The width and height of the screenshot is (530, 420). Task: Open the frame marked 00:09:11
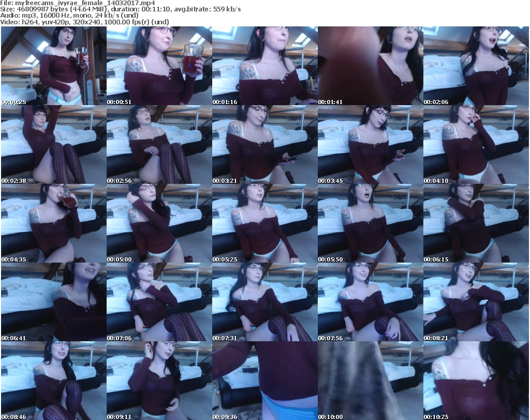pos(159,381)
